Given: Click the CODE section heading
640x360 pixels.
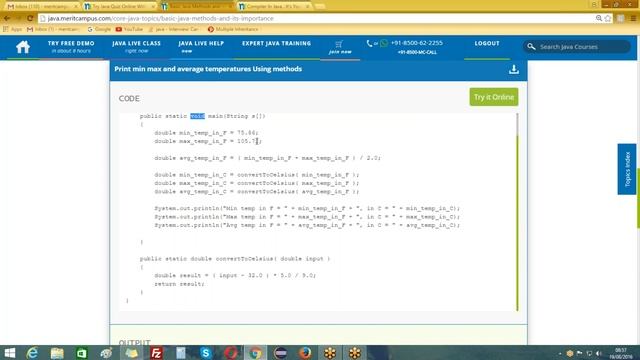Looking at the screenshot, I should pyautogui.click(x=129, y=98).
